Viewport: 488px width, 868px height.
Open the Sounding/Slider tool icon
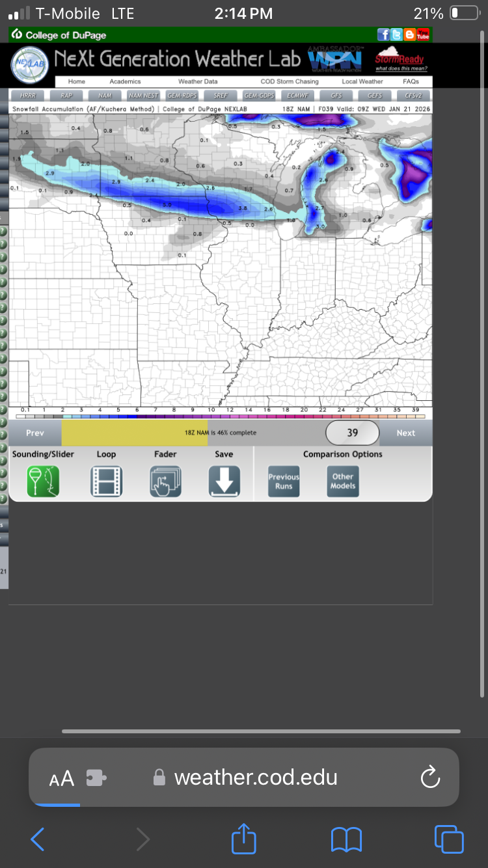(x=43, y=482)
